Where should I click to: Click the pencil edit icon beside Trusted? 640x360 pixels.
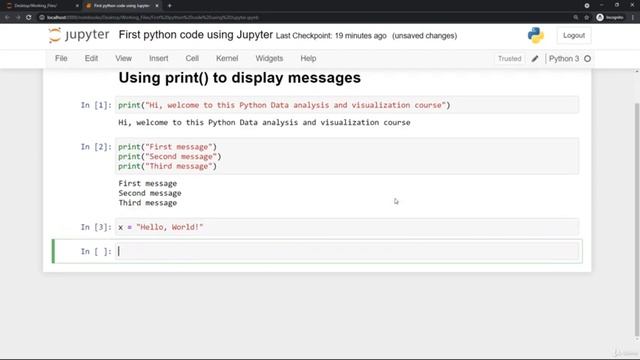point(535,59)
